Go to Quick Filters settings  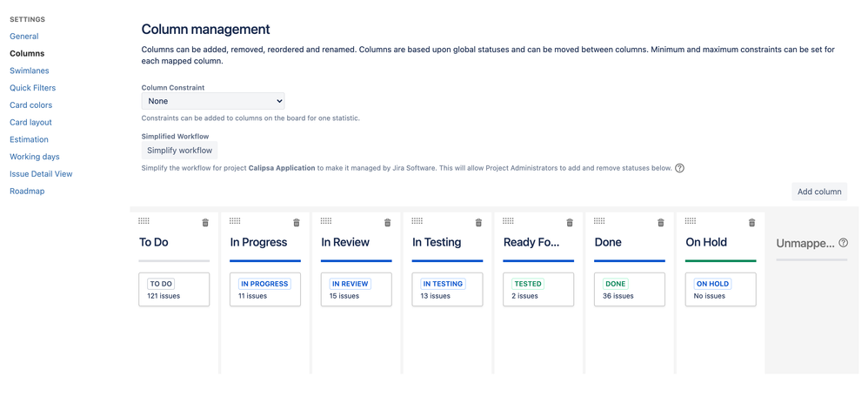tap(33, 88)
